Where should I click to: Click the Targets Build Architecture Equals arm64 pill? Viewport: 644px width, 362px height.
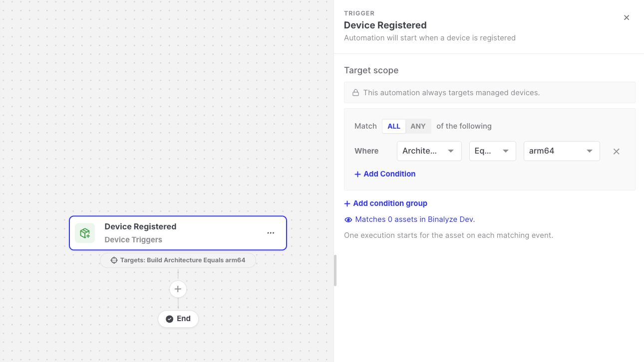click(x=178, y=260)
